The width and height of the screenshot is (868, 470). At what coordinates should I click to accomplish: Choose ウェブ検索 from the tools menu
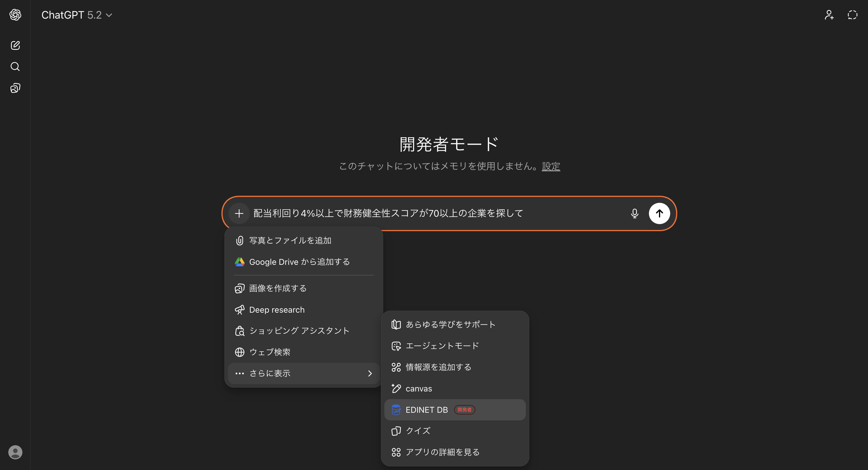(x=270, y=352)
